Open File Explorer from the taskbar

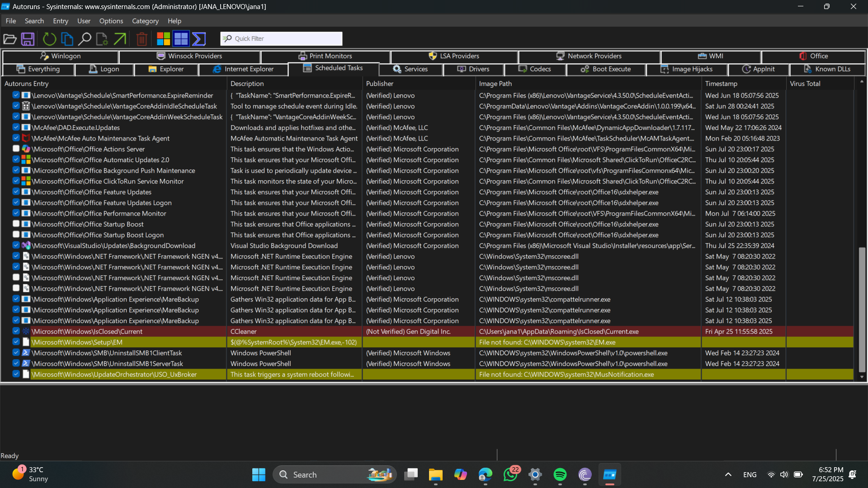(436, 474)
